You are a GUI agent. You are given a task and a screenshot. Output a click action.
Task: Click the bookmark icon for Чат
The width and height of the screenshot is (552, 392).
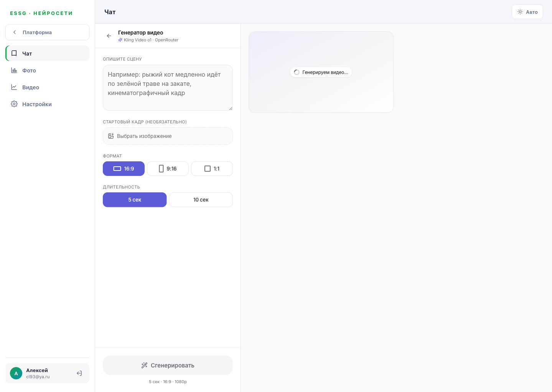[x=14, y=53]
